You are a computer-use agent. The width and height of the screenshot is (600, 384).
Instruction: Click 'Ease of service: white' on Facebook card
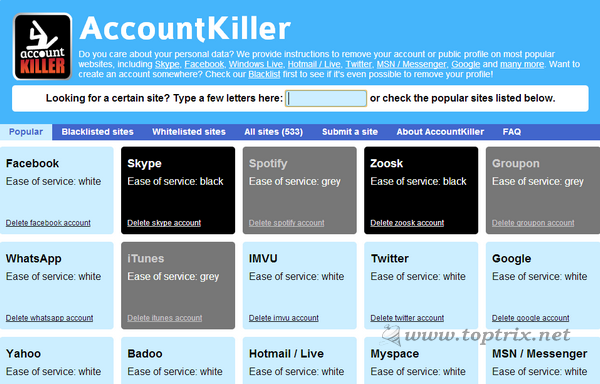[x=54, y=181]
